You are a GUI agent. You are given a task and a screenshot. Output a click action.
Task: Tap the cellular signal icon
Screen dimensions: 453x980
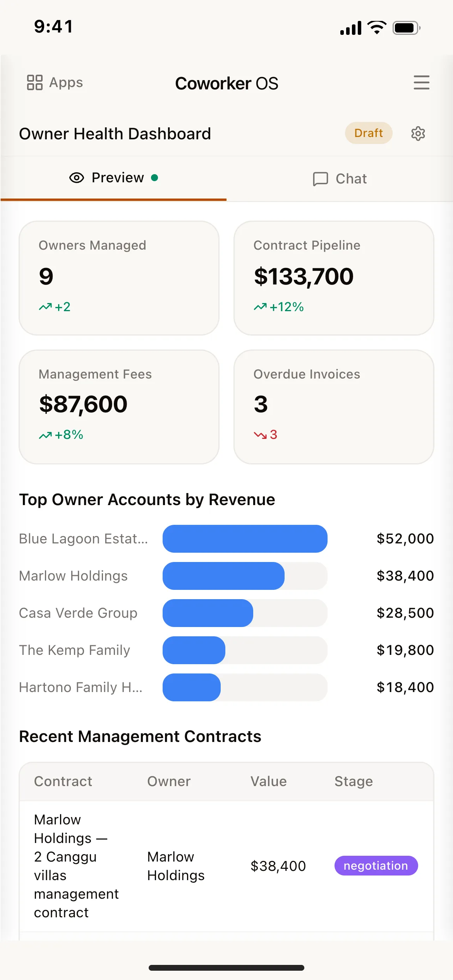(x=351, y=28)
